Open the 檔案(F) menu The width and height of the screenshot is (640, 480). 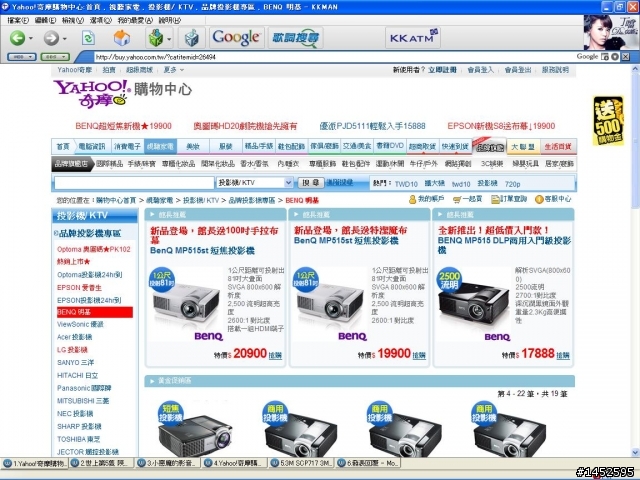point(18,20)
